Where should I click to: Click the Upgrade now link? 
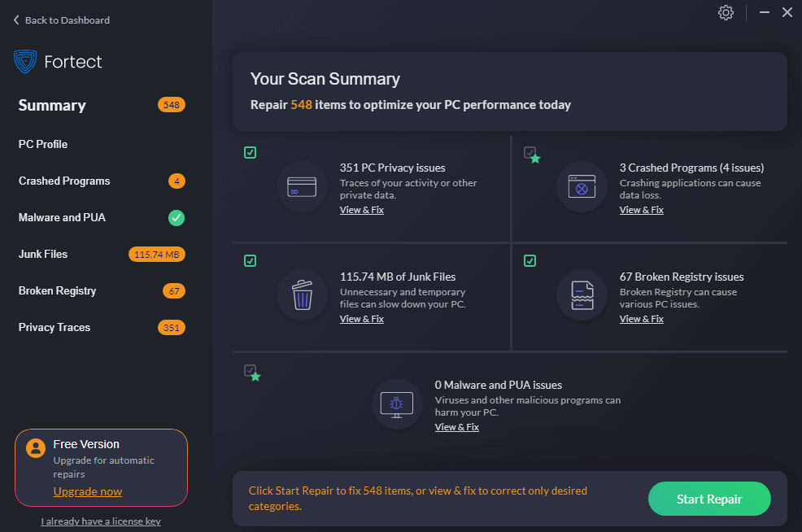pos(88,491)
